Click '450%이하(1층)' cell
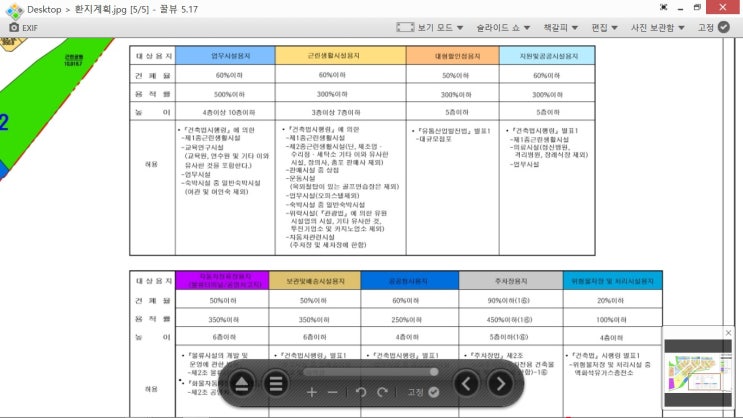The height and width of the screenshot is (418, 743). click(509, 319)
